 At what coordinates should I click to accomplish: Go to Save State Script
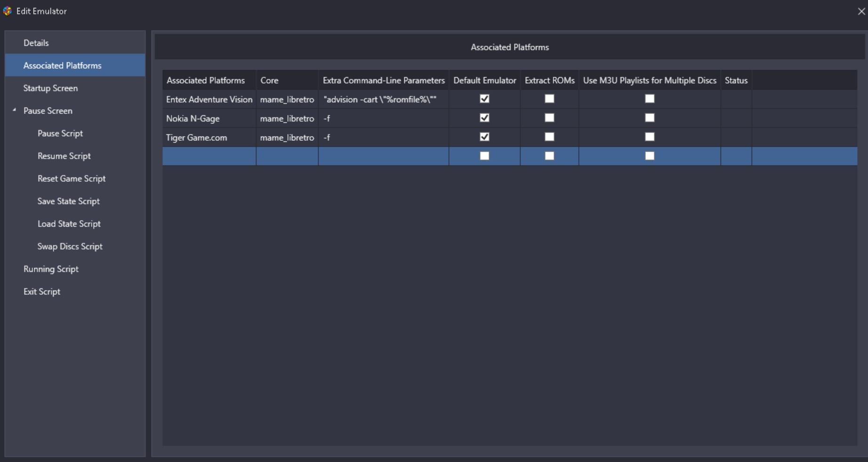69,201
